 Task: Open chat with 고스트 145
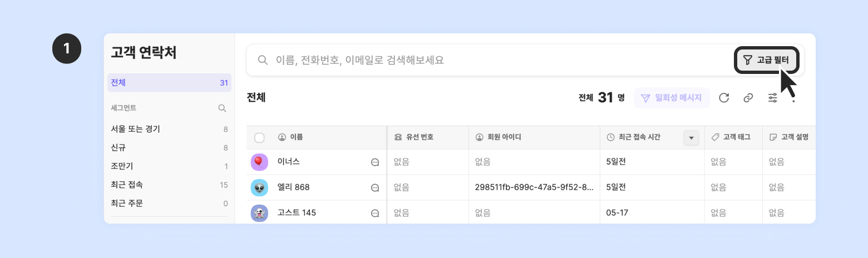pos(375,213)
